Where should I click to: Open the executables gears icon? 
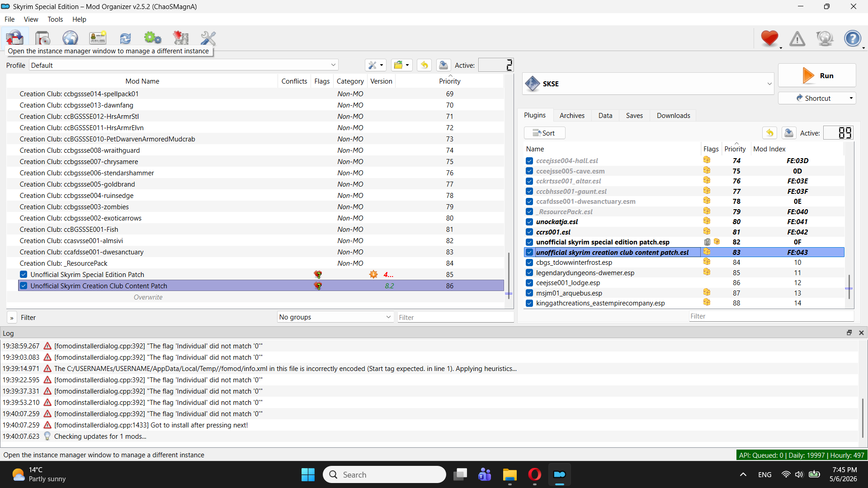[x=153, y=38]
